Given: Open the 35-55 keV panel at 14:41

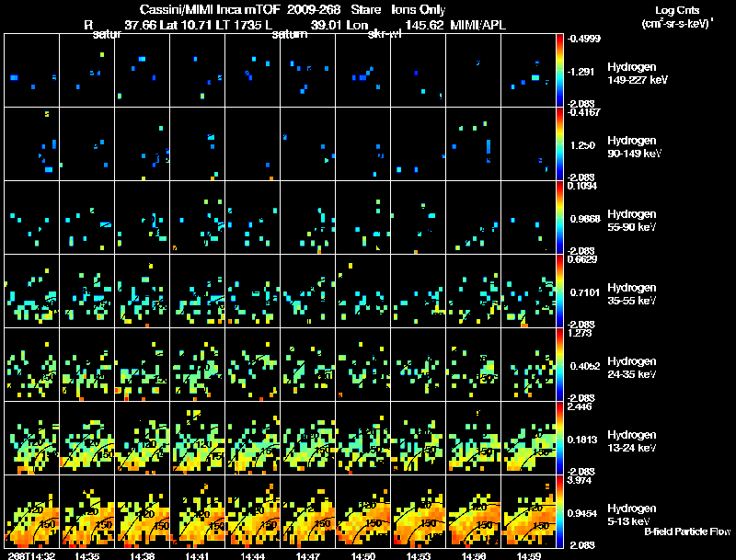Looking at the screenshot, I should [x=197, y=291].
